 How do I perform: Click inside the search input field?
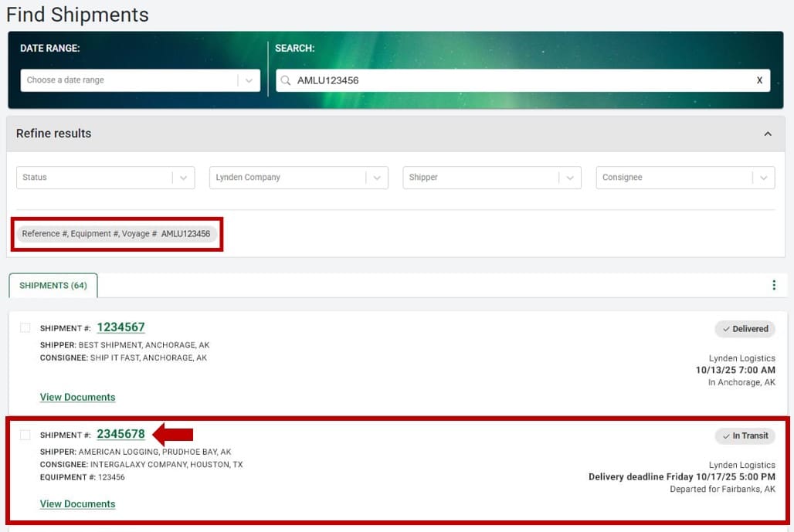(x=463, y=80)
